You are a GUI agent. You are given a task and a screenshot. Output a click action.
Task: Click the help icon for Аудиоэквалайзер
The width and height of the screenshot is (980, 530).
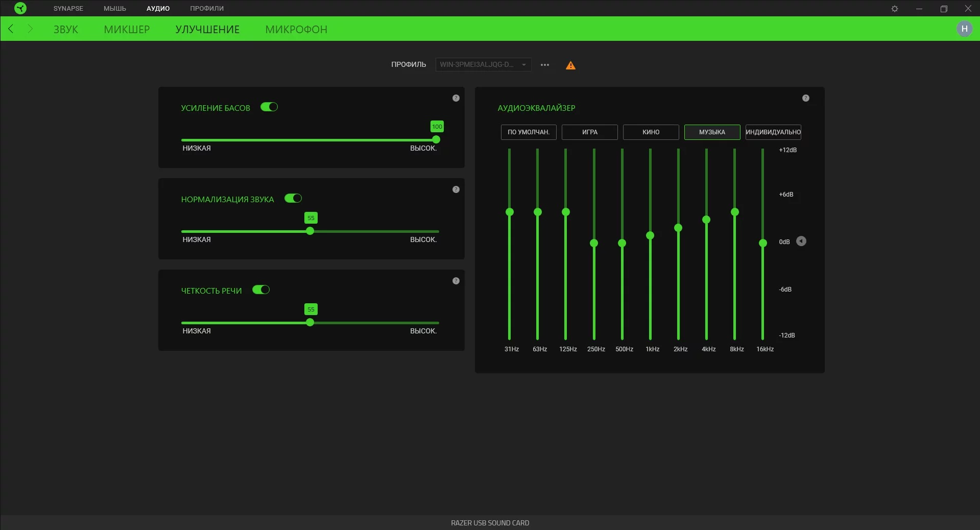(x=805, y=98)
